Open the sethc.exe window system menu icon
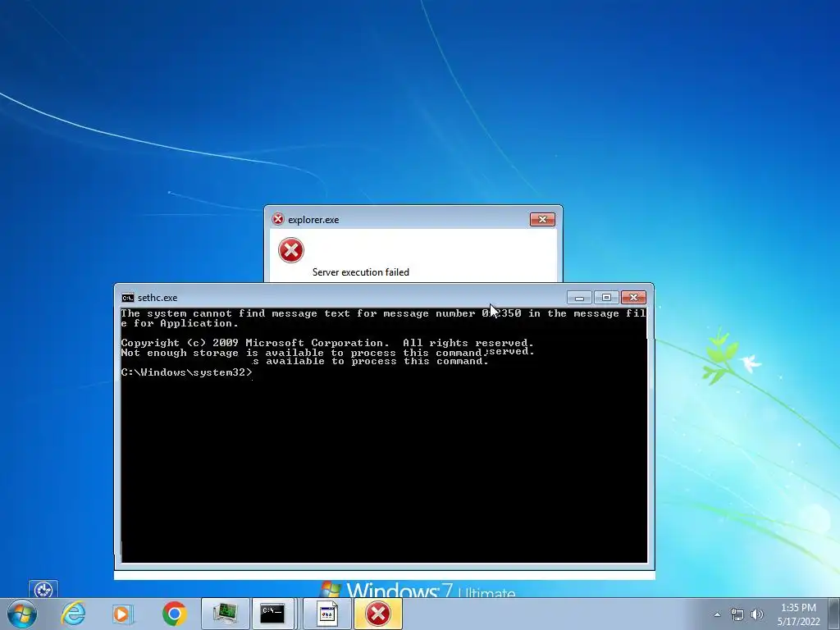 [x=127, y=298]
